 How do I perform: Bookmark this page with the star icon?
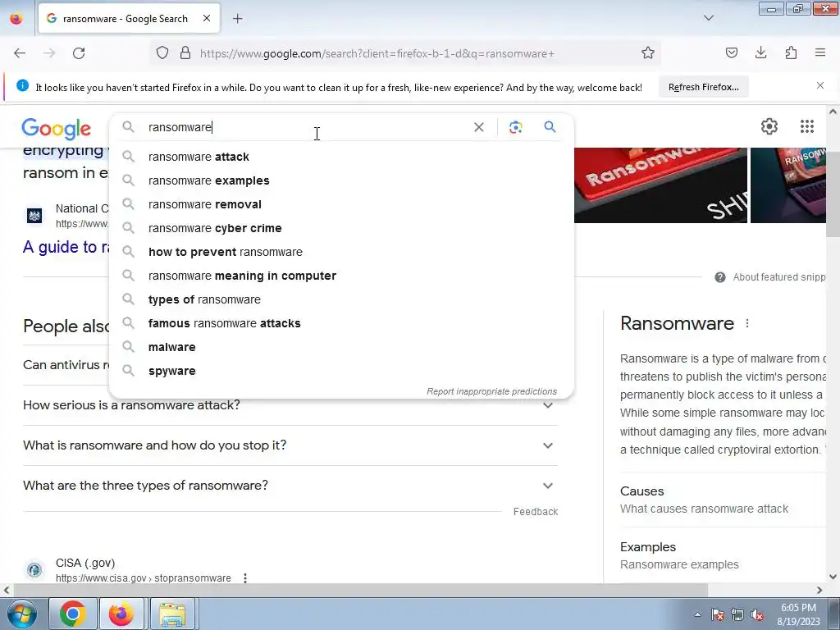648,53
